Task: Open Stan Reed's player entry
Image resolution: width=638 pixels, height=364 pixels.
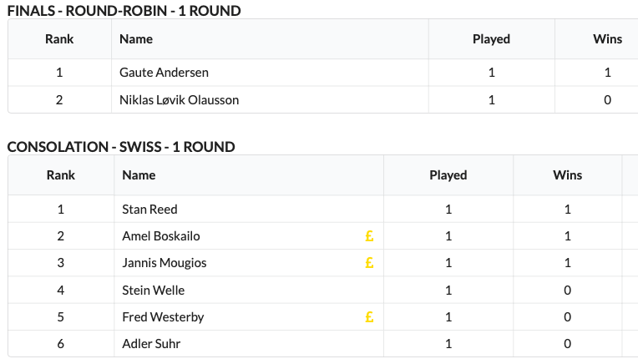Action: [149, 209]
